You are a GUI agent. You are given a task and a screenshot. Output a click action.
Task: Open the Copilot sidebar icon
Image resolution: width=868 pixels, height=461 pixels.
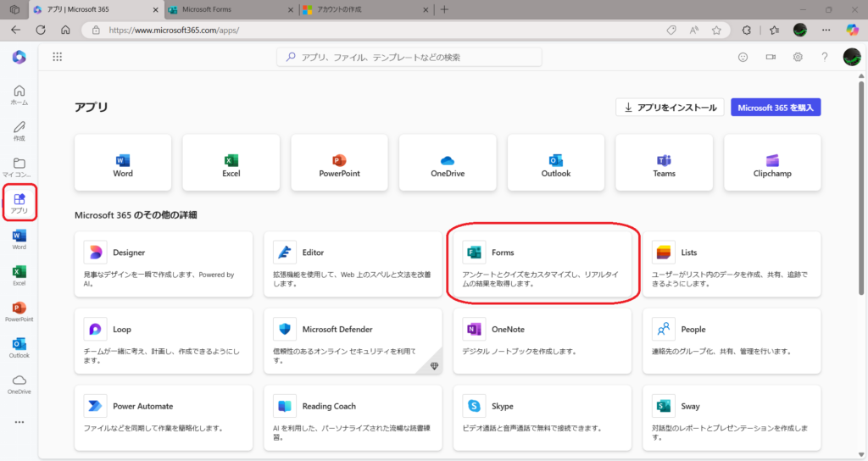tap(853, 30)
